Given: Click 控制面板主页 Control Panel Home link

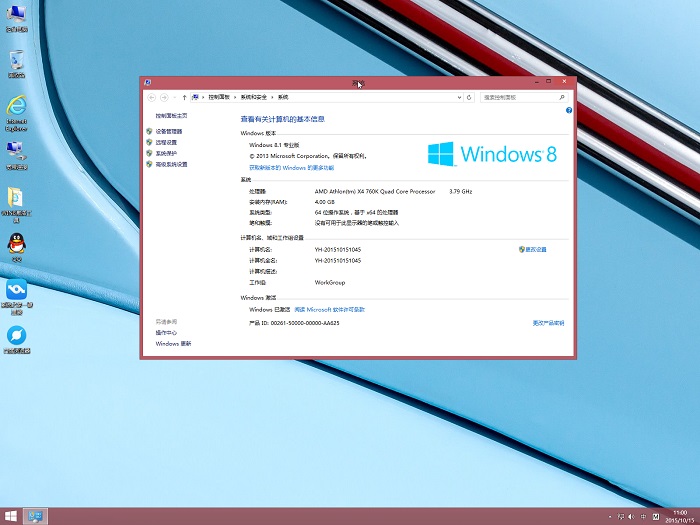Looking at the screenshot, I should click(171, 116).
